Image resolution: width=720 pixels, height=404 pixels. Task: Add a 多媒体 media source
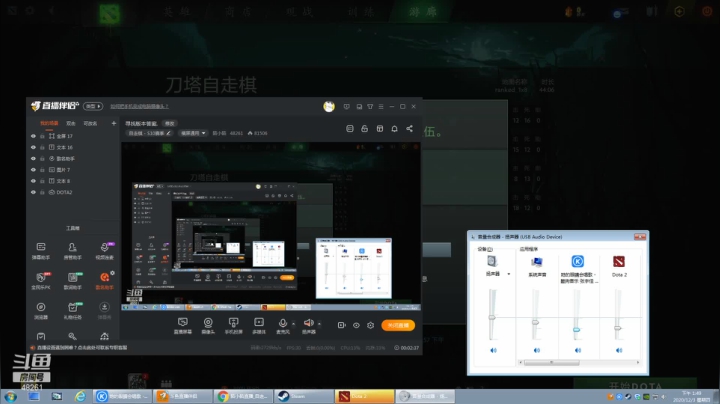tap(259, 325)
